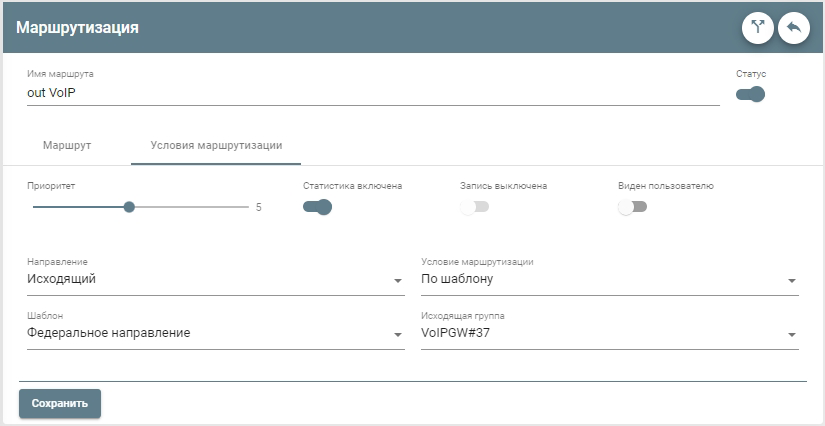Click the Статус label text
The height and width of the screenshot is (426, 825).
(x=750, y=74)
